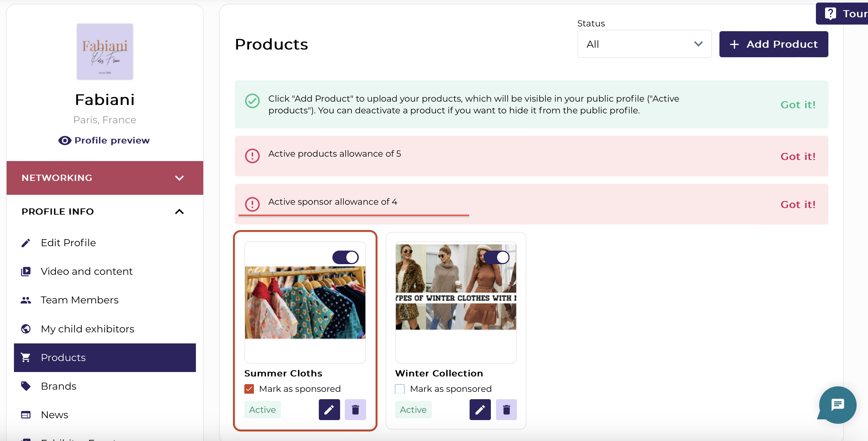Viewport: 868px width, 441px height.
Task: Click the edit pencil for Winter Collection
Action: click(x=480, y=409)
